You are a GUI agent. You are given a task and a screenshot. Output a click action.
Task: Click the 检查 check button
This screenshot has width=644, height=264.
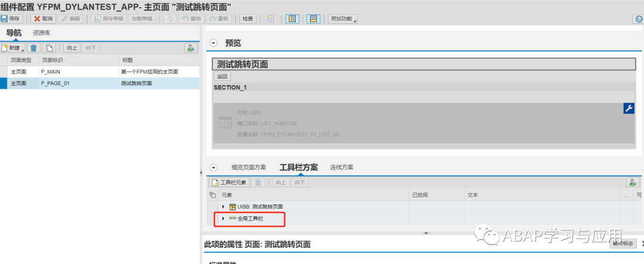coord(247,19)
